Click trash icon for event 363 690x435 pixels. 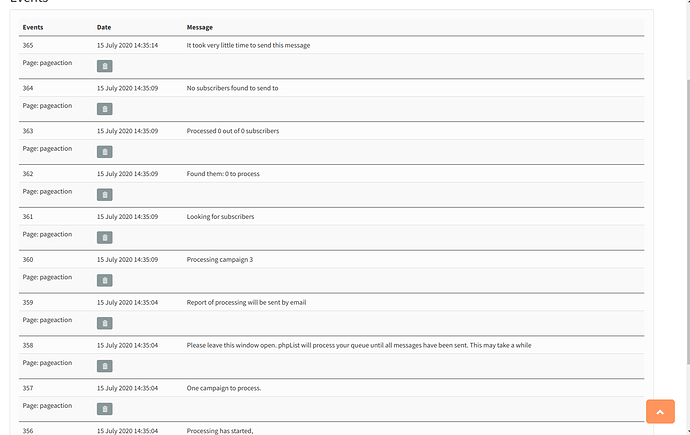coord(104,152)
